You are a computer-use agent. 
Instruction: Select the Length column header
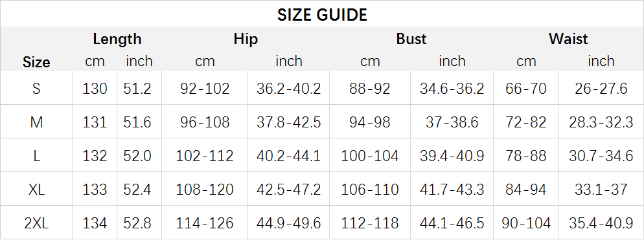click(x=117, y=39)
